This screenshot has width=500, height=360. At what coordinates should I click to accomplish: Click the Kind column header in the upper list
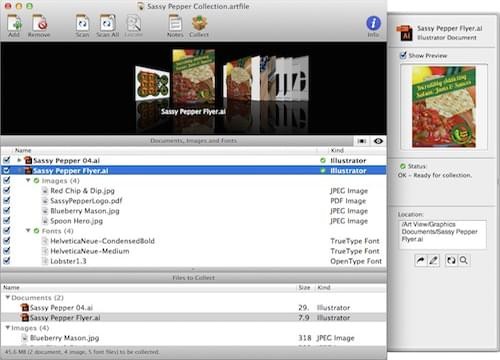(x=337, y=150)
